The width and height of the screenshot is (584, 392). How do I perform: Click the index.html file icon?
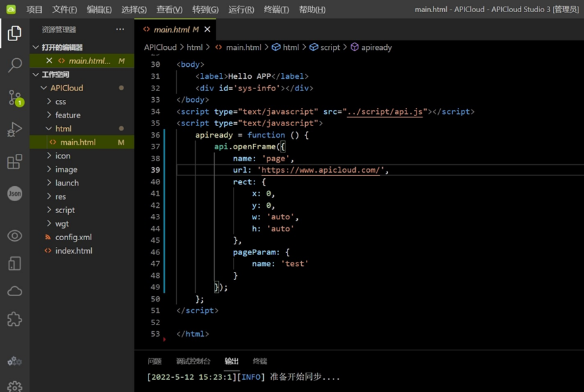[48, 250]
